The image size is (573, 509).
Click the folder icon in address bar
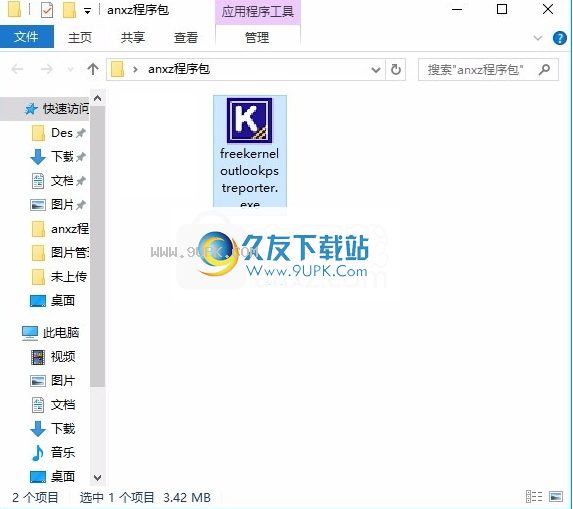pyautogui.click(x=117, y=69)
